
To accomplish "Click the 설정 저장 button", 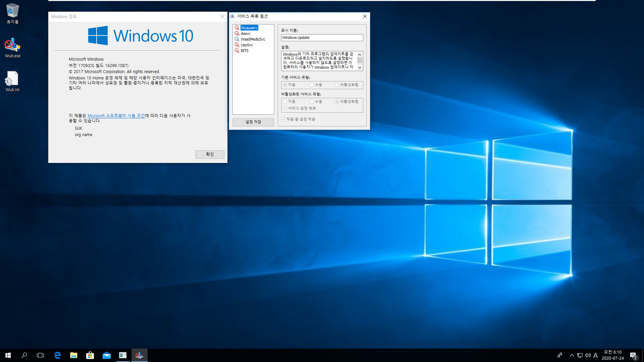I will pos(253,122).
